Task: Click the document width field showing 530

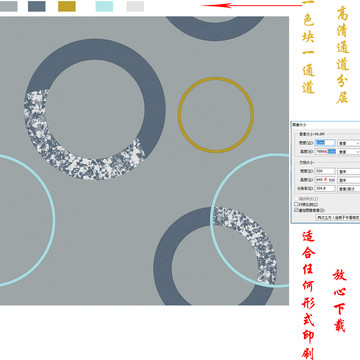Action: point(325,171)
